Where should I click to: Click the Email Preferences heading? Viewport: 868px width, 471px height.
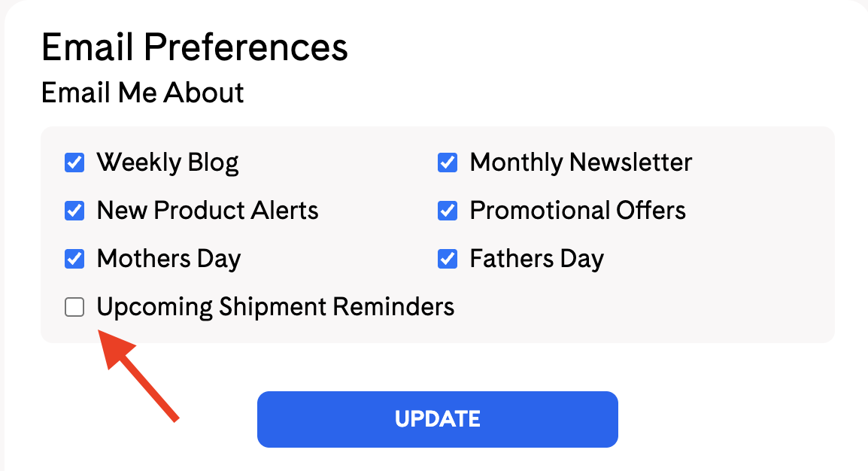pyautogui.click(x=194, y=48)
